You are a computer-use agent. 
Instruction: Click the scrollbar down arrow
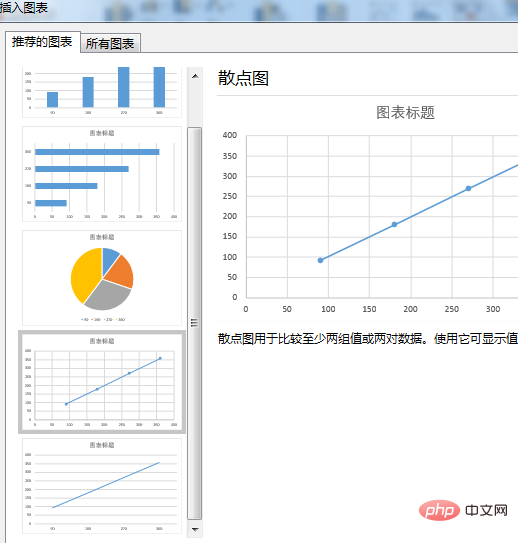[x=195, y=529]
